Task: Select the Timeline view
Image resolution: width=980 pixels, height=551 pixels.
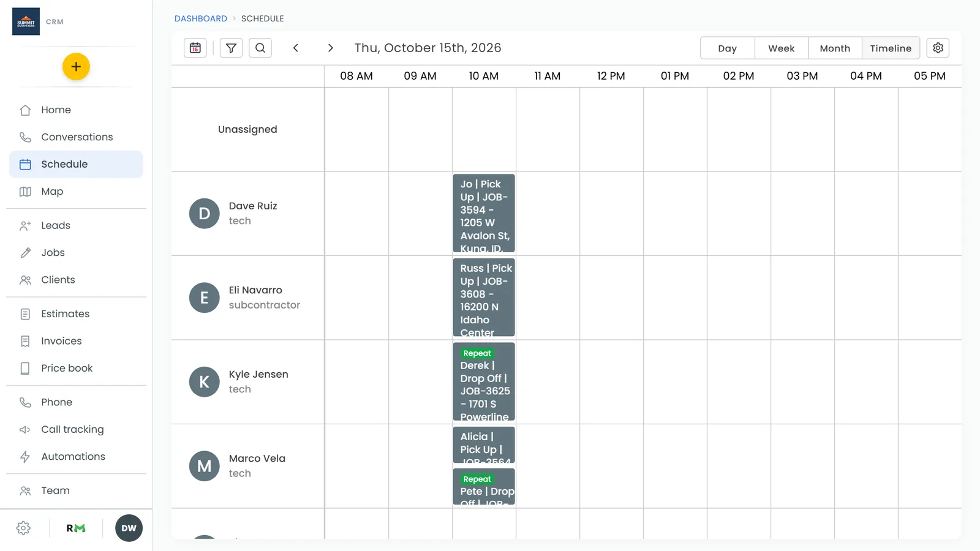Action: click(891, 48)
